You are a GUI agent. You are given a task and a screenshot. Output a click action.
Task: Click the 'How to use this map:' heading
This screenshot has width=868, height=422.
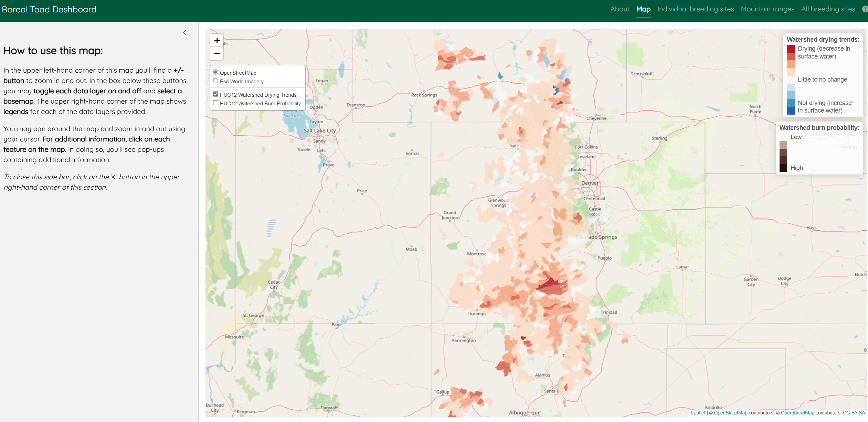(53, 51)
